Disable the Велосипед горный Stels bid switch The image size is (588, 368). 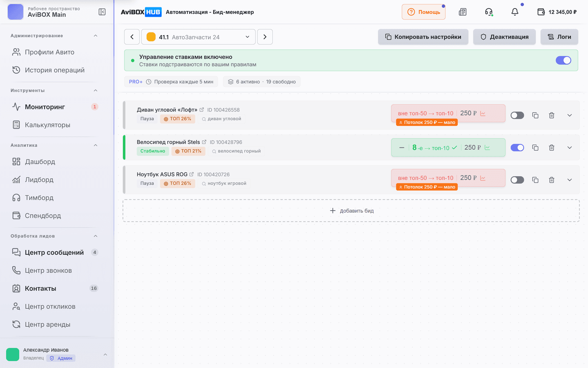coord(517,148)
